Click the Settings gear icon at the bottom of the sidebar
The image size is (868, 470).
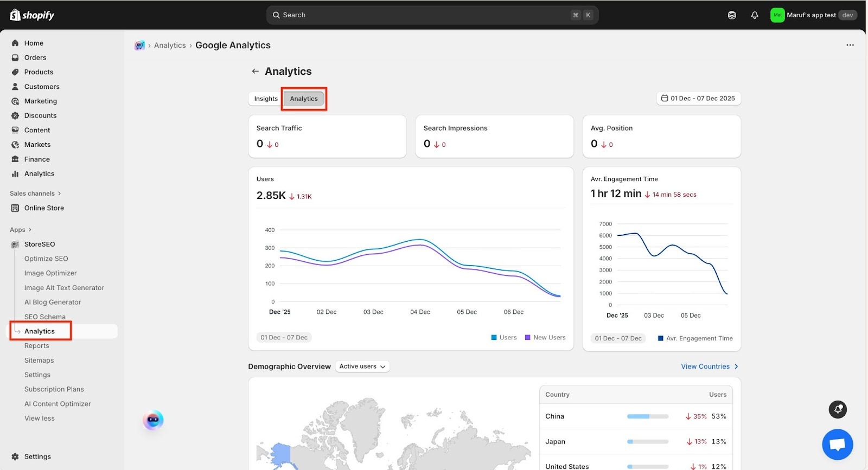(15, 456)
